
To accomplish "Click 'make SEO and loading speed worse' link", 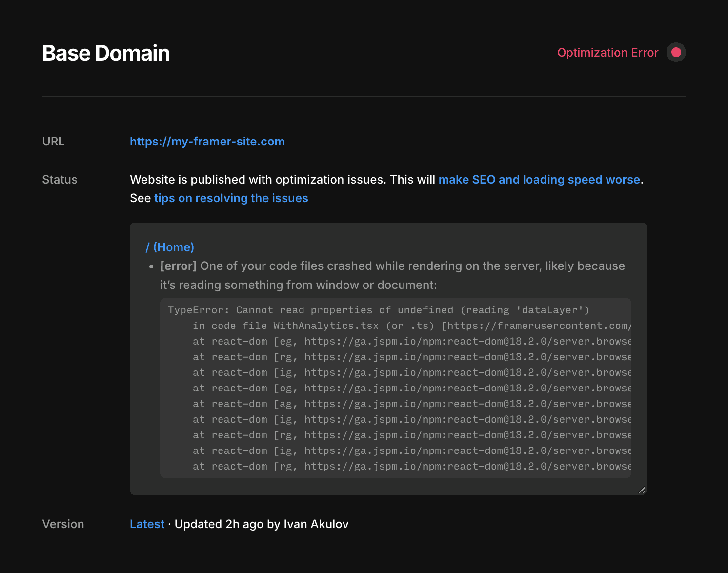I will 539,180.
